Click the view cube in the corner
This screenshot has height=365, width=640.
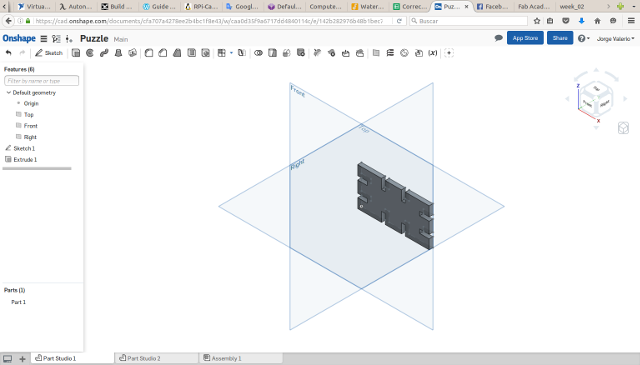coord(596,99)
